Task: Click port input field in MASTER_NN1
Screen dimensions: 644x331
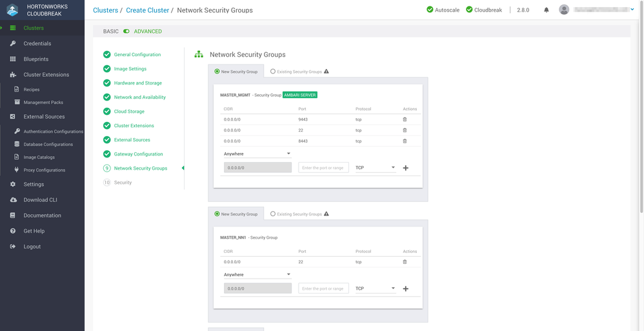Action: (x=324, y=288)
